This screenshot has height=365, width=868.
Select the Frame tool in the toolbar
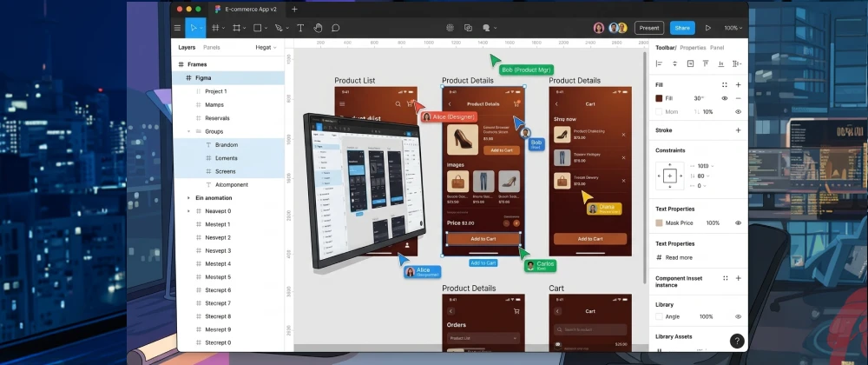(x=215, y=28)
